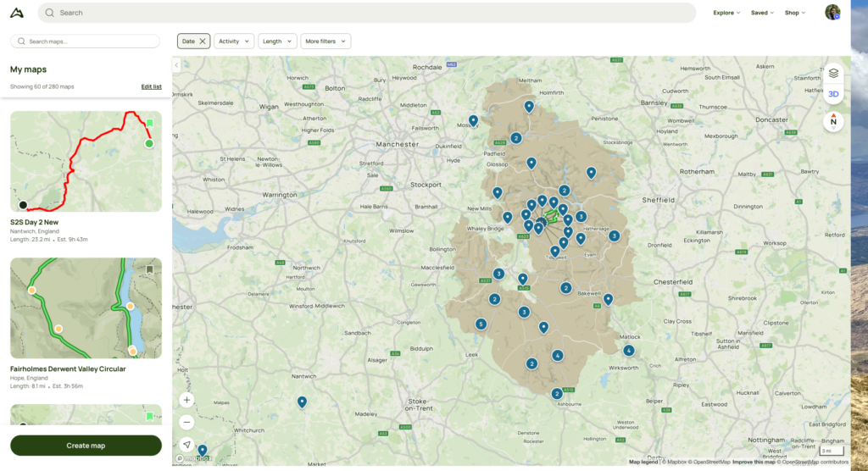Open the More filters dropdown
This screenshot has width=868, height=471.
(325, 42)
